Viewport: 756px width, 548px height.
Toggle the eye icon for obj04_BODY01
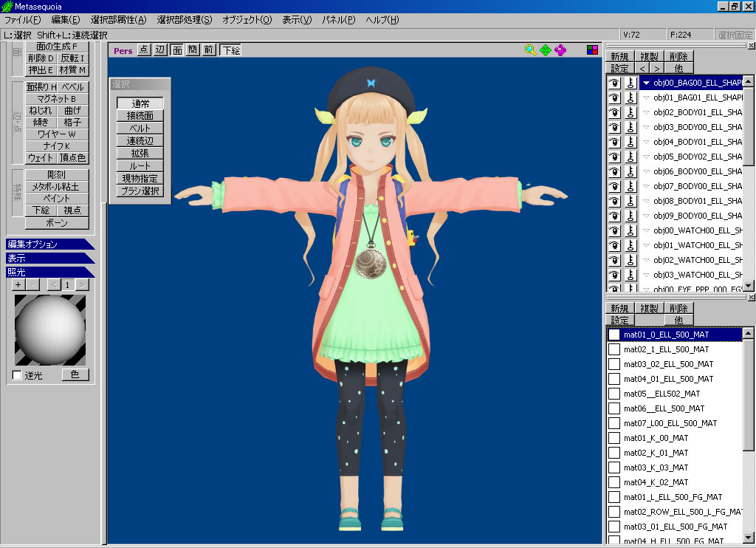(x=614, y=142)
